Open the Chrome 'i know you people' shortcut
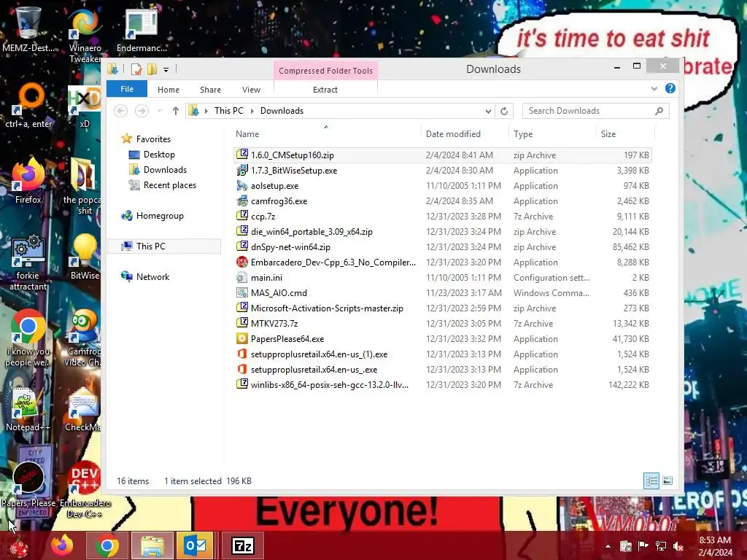Screen dimensions: 747x560 (28, 338)
